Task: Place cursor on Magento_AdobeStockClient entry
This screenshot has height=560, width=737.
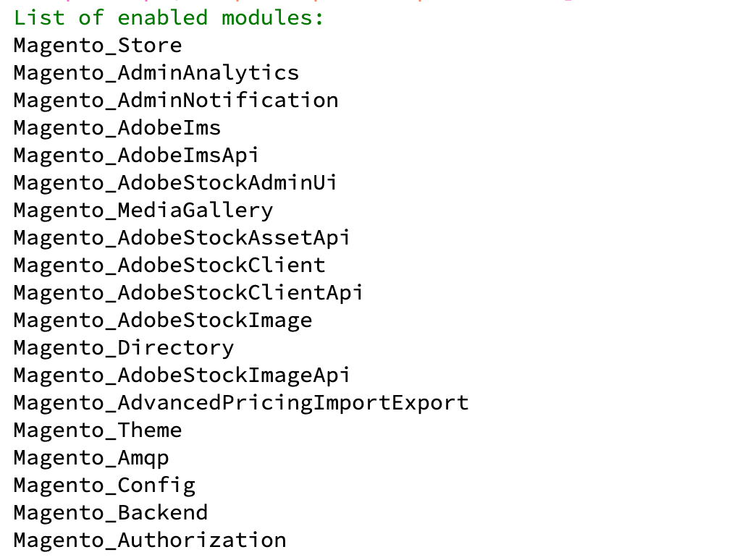Action: 169,265
